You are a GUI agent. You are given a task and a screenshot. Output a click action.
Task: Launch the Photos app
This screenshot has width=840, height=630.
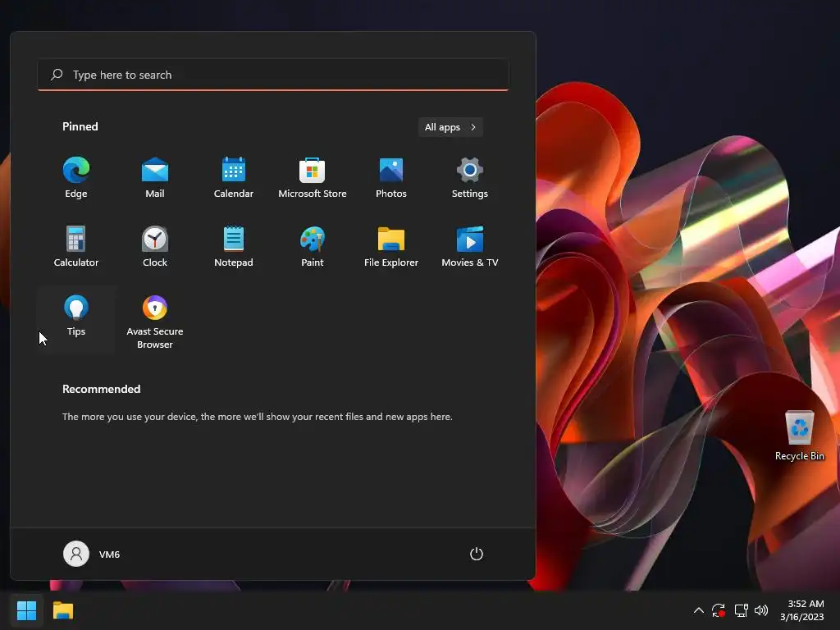coord(391,178)
